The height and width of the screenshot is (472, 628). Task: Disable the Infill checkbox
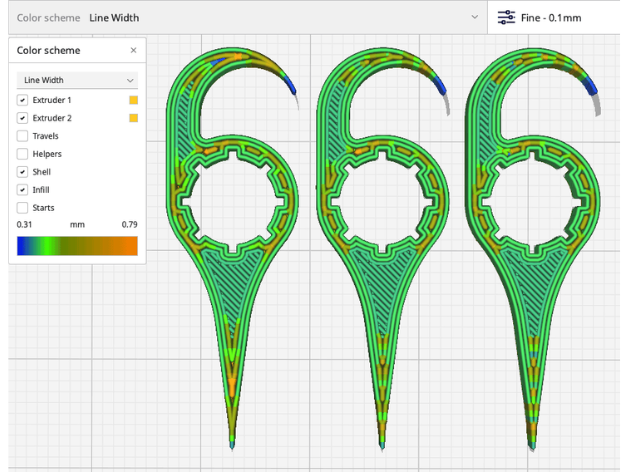[22, 190]
